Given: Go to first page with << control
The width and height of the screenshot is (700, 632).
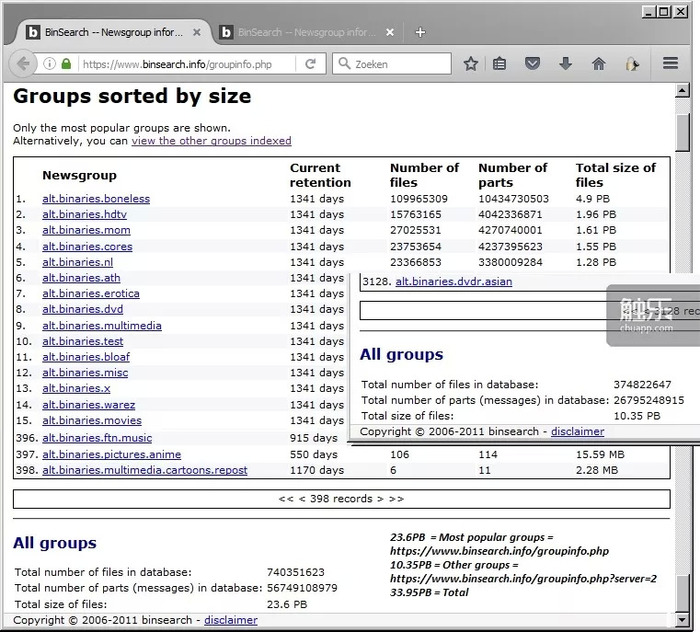Looking at the screenshot, I should tap(286, 499).
